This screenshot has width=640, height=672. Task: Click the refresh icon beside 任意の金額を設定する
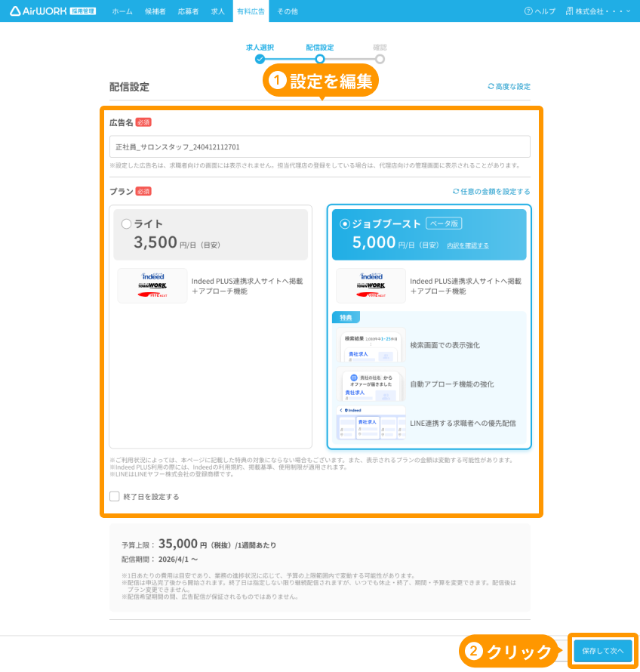coord(456,191)
